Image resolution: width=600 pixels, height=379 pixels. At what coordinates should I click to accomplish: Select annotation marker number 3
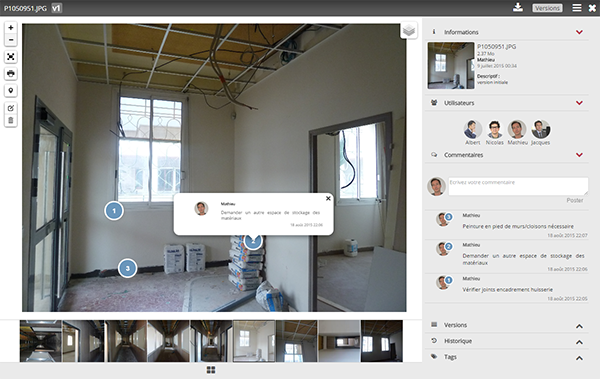127,268
